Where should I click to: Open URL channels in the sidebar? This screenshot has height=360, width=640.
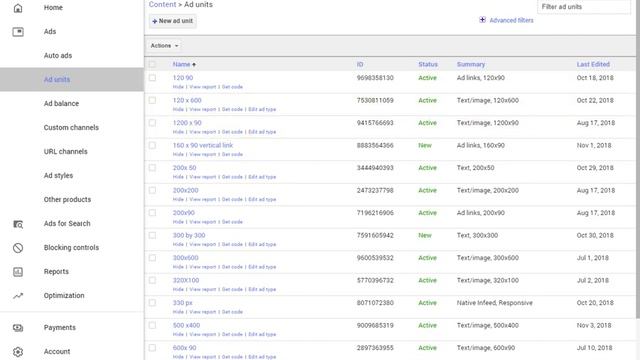point(66,151)
